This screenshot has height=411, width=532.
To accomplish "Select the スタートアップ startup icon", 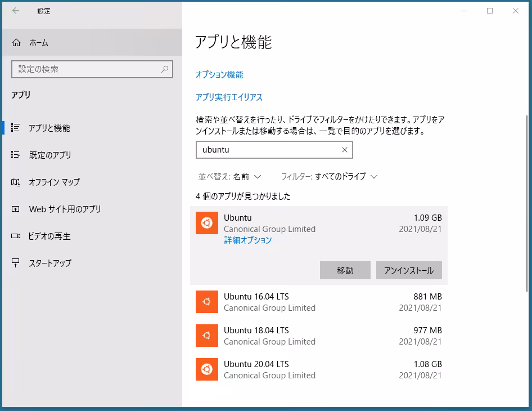I will click(x=16, y=262).
